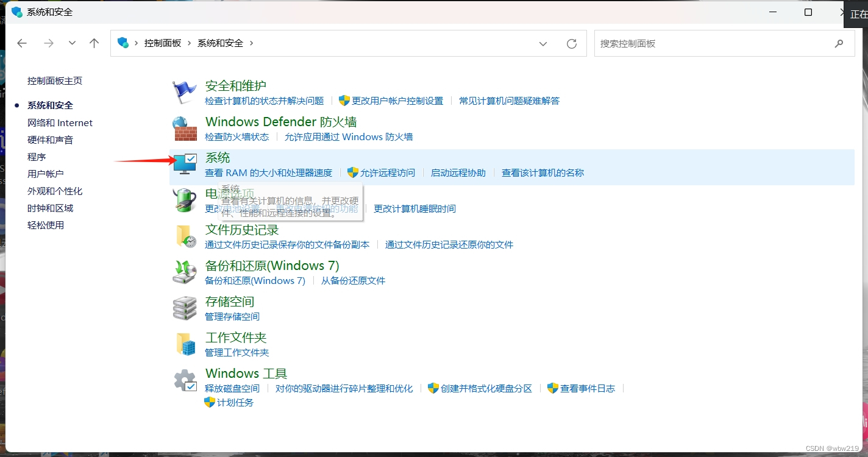Open the 存储空间 heading link

tap(230, 302)
